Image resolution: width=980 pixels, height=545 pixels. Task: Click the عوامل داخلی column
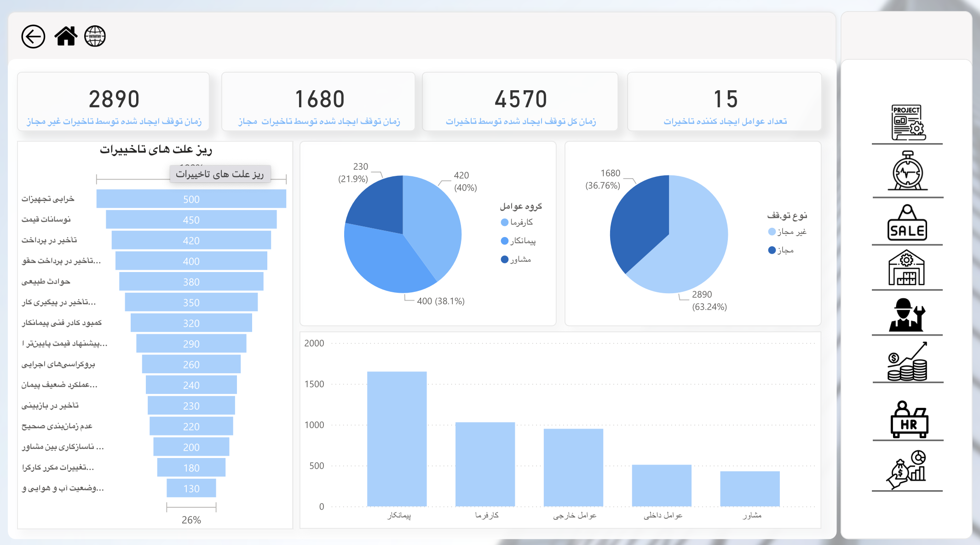[662, 485]
